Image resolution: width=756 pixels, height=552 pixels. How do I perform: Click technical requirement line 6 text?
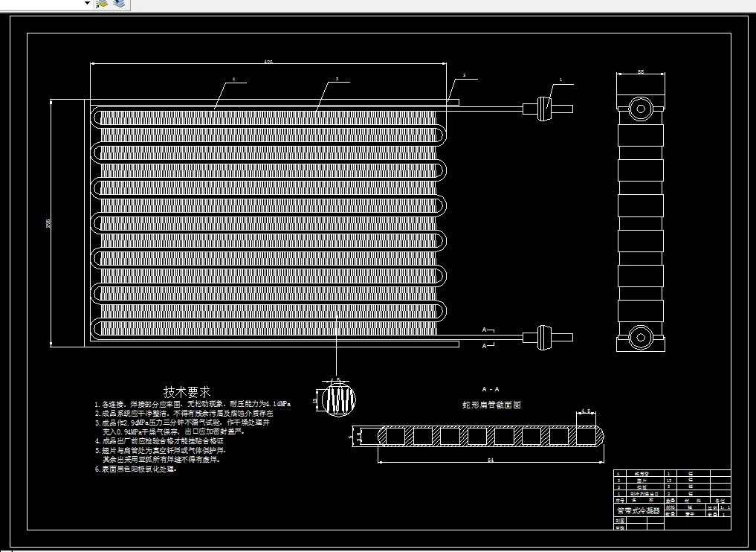pos(136,469)
